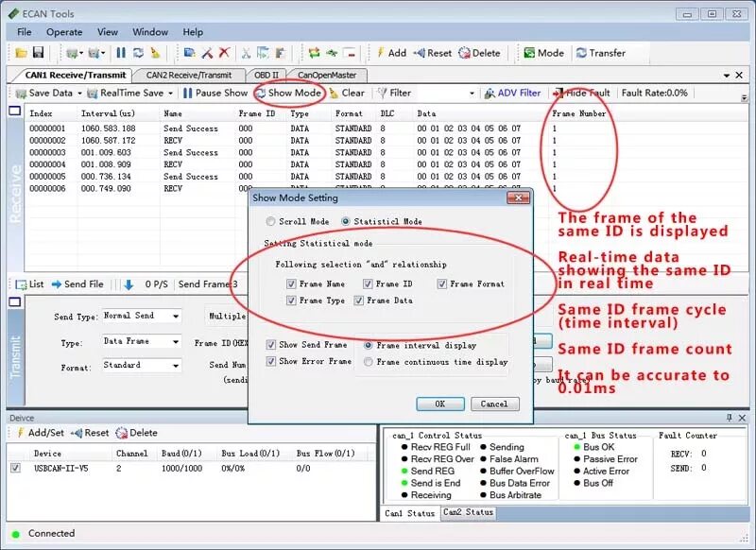Uncheck the Frame Format checkbox
756x550 pixels.
coord(441,284)
